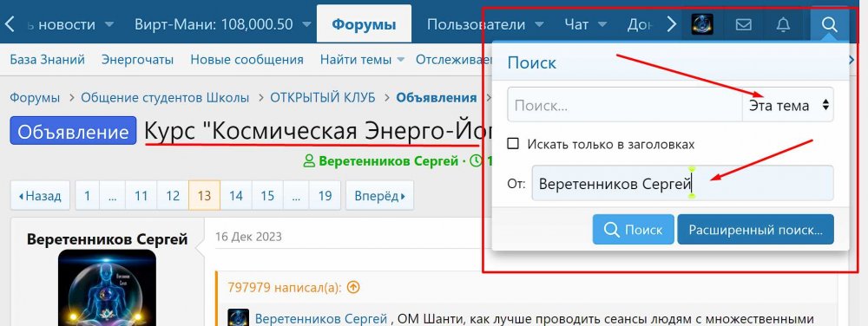The width and height of the screenshot is (868, 326).
Task: Open the Чат menu item
Action: point(576,24)
